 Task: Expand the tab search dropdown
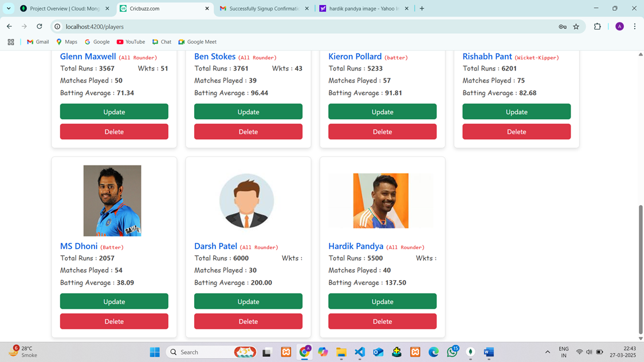coord(9,9)
